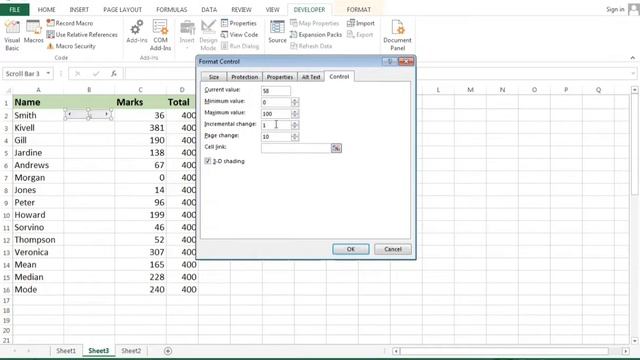Add a new sheet with plus icon
This screenshot has height=360, width=640.
tap(168, 351)
